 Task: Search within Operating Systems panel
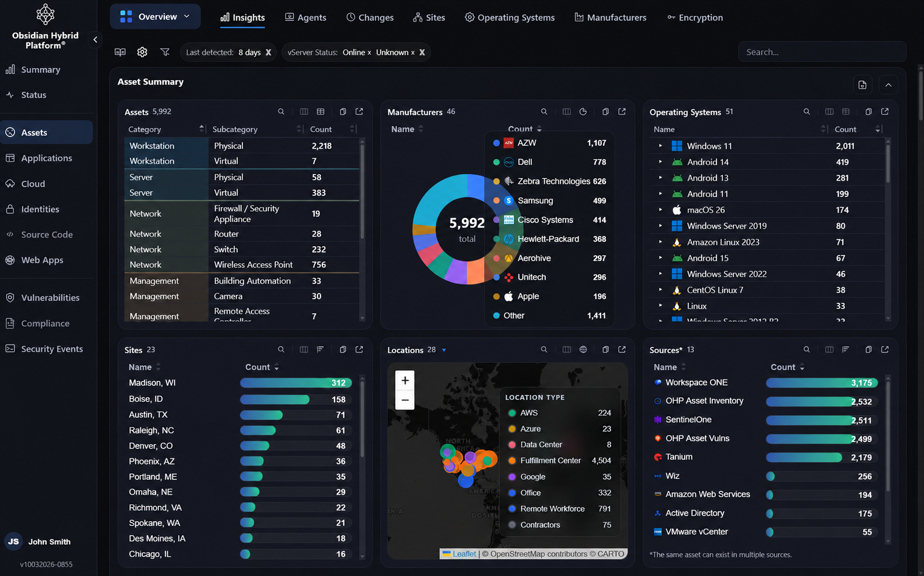[807, 112]
